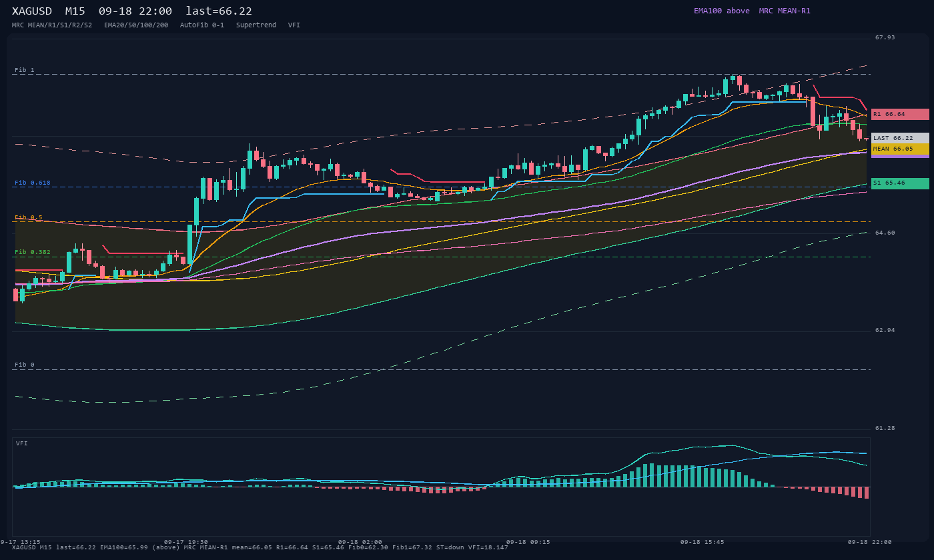934x560 pixels.
Task: Select the MRC MEAN-R1 status in the header
Action: point(785,11)
